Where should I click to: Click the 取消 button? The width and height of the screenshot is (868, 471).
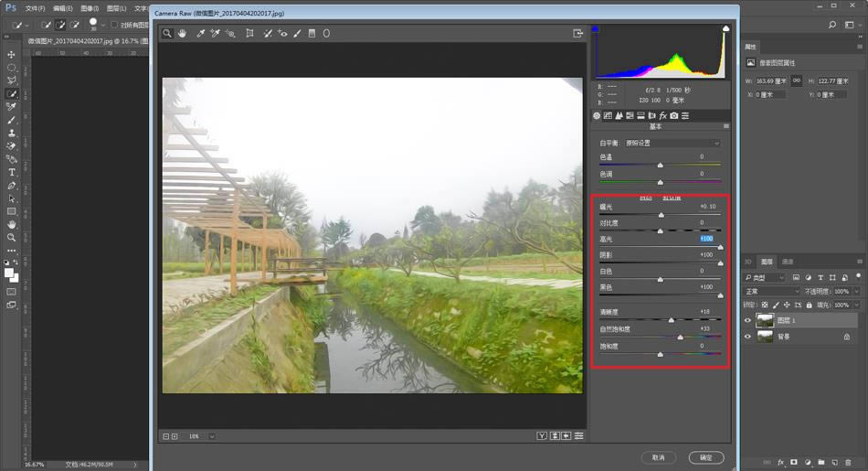[658, 457]
